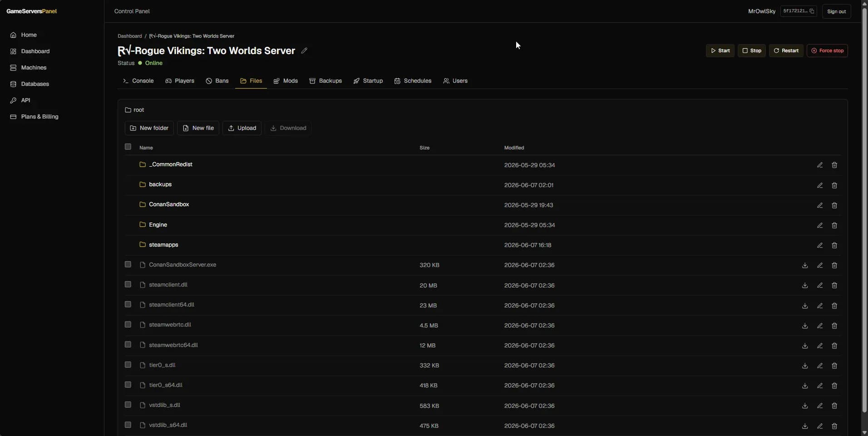Edit steamwebrtc64.dll entry
The height and width of the screenshot is (436, 868).
tap(820, 346)
